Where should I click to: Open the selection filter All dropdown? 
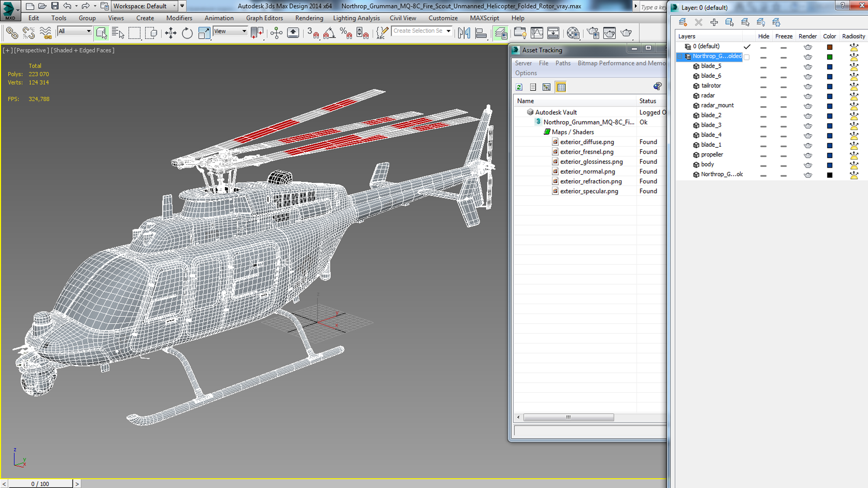coord(75,31)
